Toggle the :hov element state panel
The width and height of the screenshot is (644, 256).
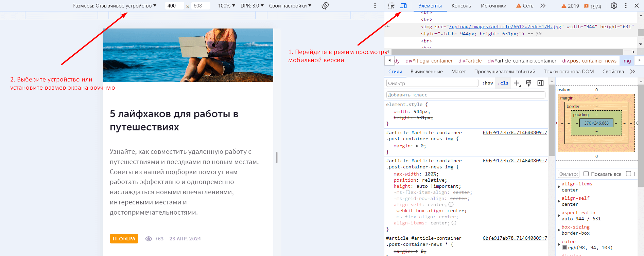click(x=487, y=83)
